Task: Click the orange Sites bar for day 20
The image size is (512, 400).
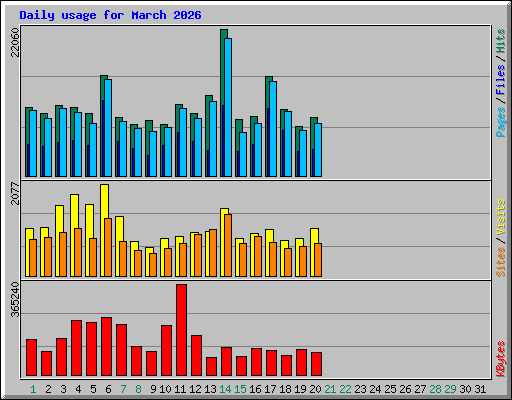Action: (318, 260)
